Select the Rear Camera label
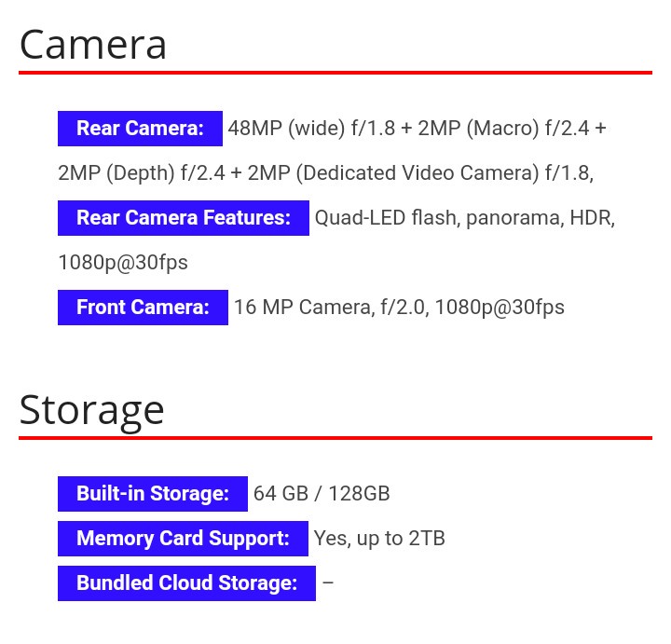The height and width of the screenshot is (644, 671). pos(140,129)
